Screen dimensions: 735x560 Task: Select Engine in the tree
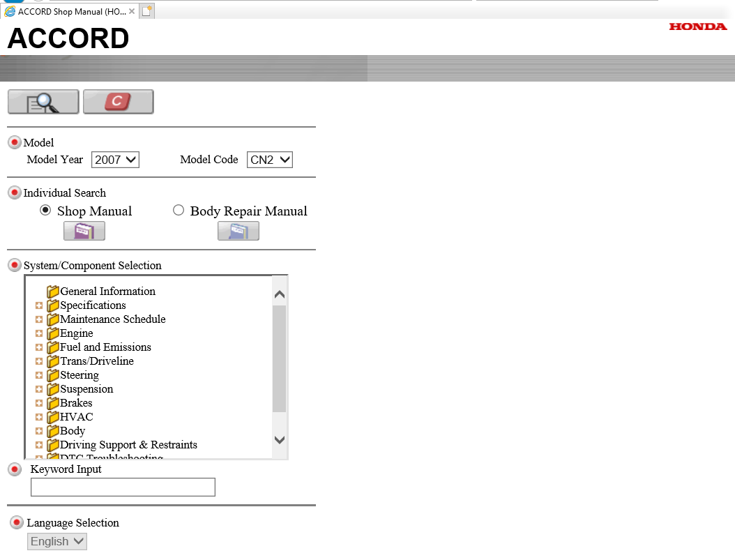click(x=77, y=333)
